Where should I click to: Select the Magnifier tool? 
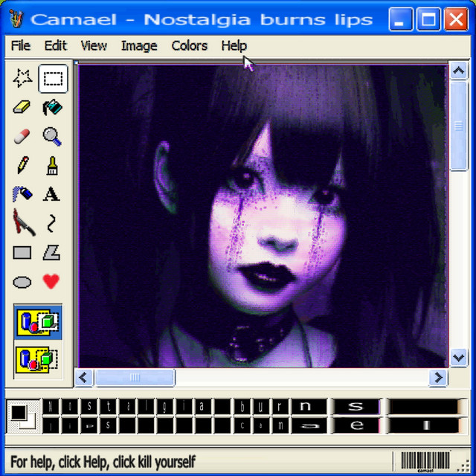[52, 136]
